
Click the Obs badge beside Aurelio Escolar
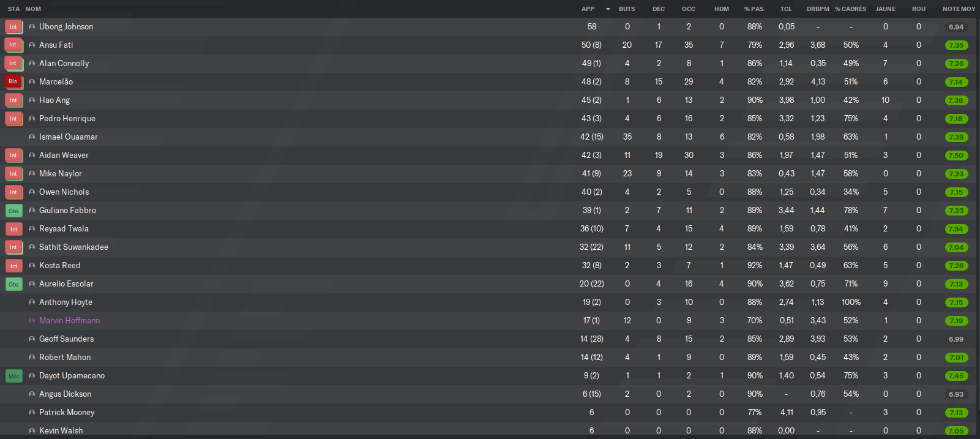(13, 284)
